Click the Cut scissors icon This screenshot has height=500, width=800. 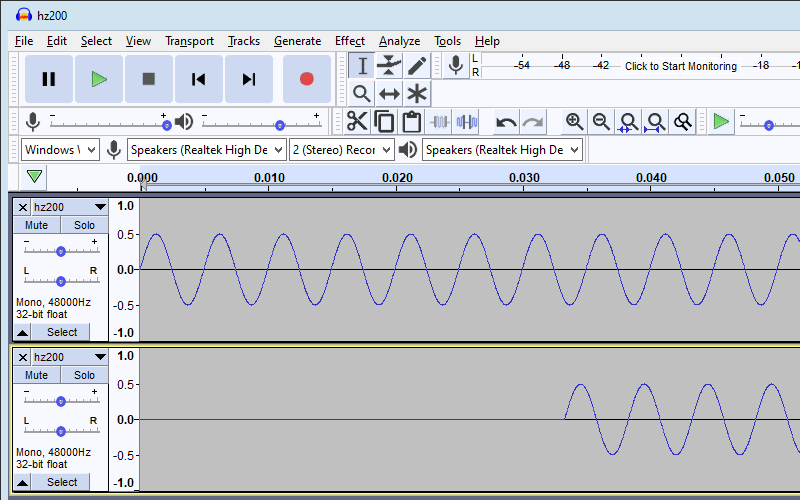[357, 122]
